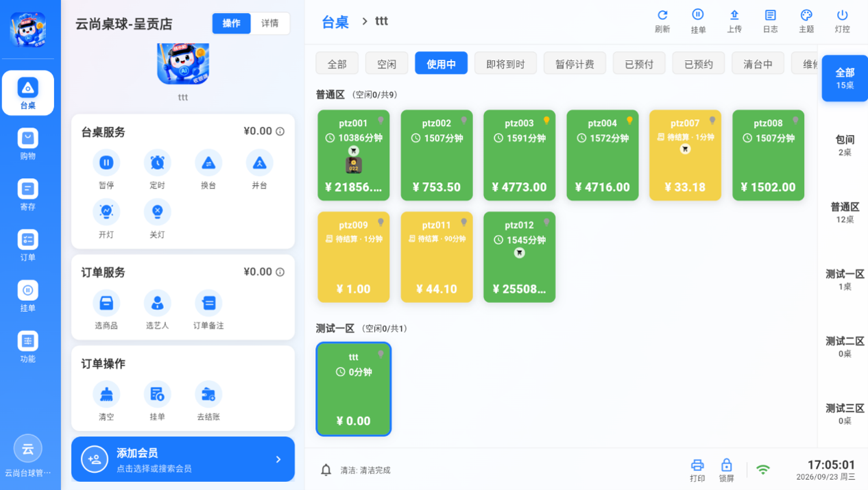
Task: Show the 台桌服务 amount info icon
Action: pos(280,132)
